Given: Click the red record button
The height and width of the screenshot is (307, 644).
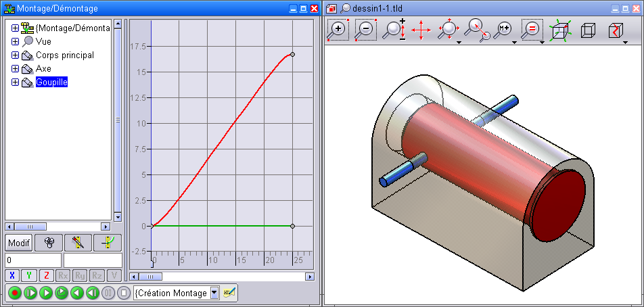Looking at the screenshot, I should tap(14, 293).
